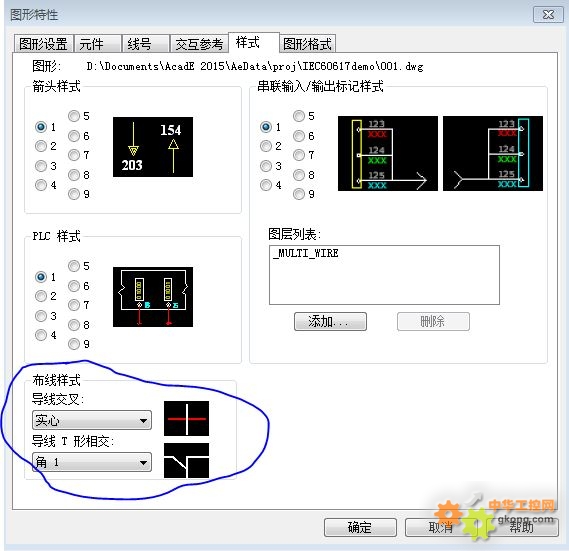Click the 取消 button
569x551 pixels.
pos(441,527)
